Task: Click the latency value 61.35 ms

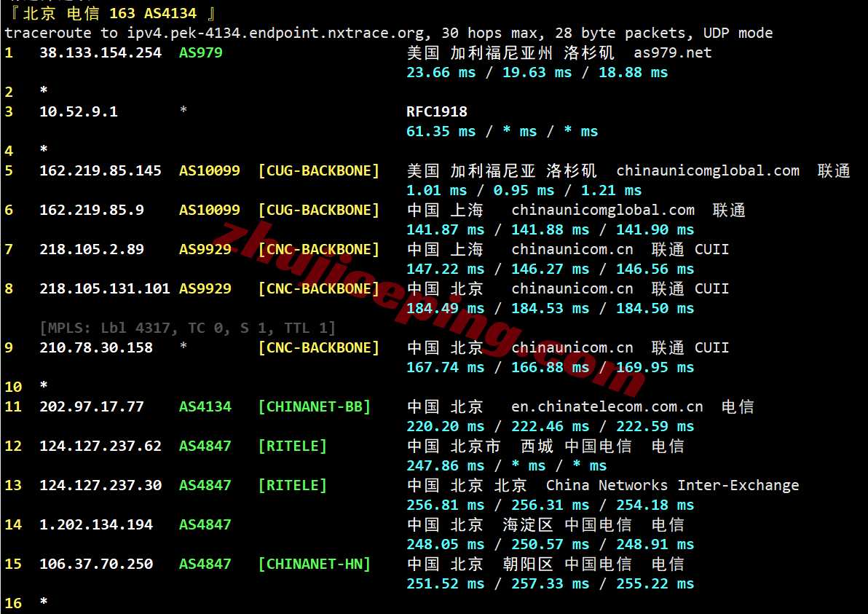Action: [x=441, y=131]
